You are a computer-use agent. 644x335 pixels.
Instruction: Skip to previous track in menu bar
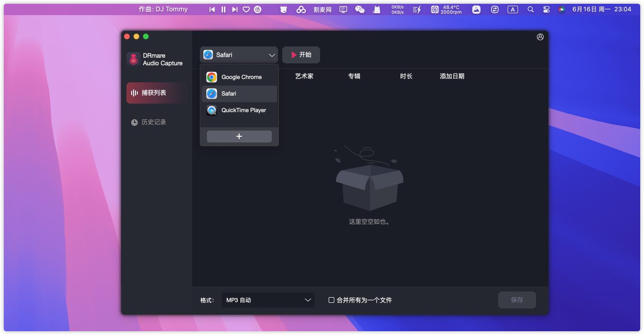click(x=212, y=9)
